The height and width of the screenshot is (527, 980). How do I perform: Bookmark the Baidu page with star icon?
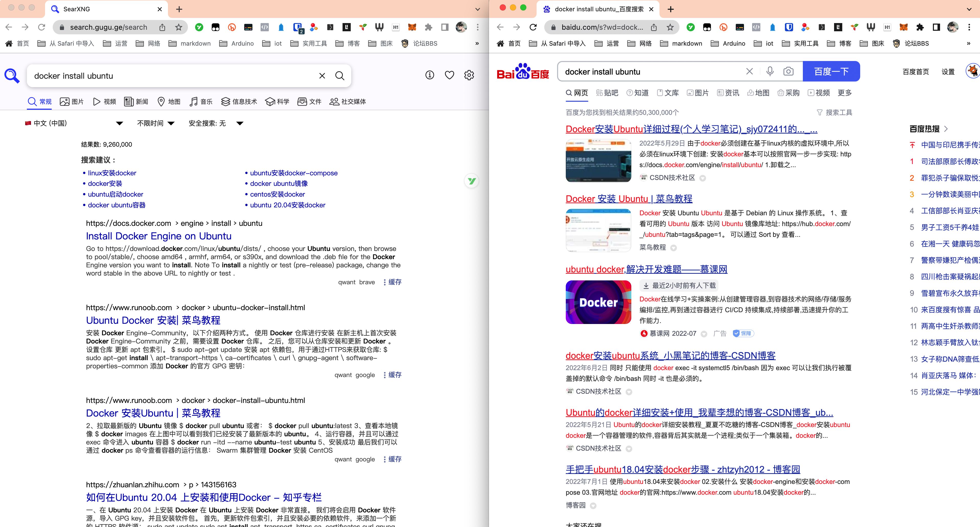coord(670,27)
